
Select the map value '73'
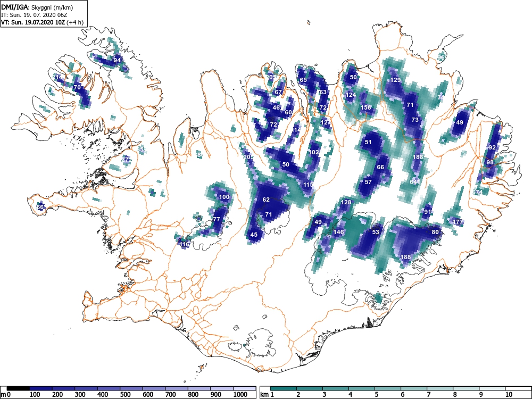(415, 120)
